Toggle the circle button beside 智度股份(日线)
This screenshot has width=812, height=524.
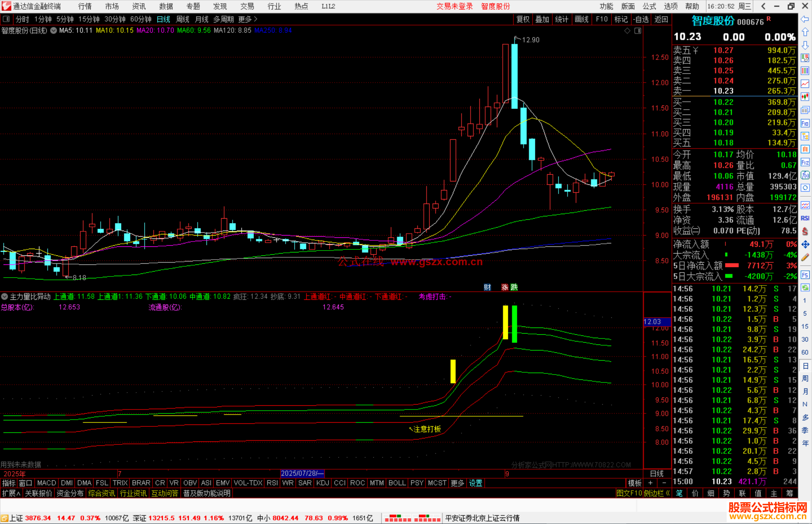point(53,30)
